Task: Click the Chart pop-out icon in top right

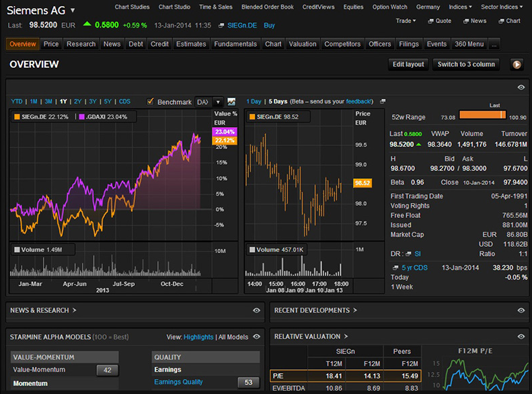Action: pyautogui.click(x=500, y=21)
